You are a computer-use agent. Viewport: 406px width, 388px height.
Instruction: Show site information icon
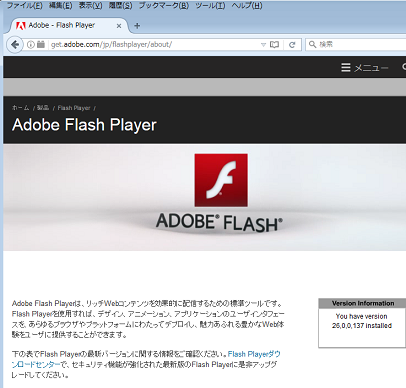point(30,44)
